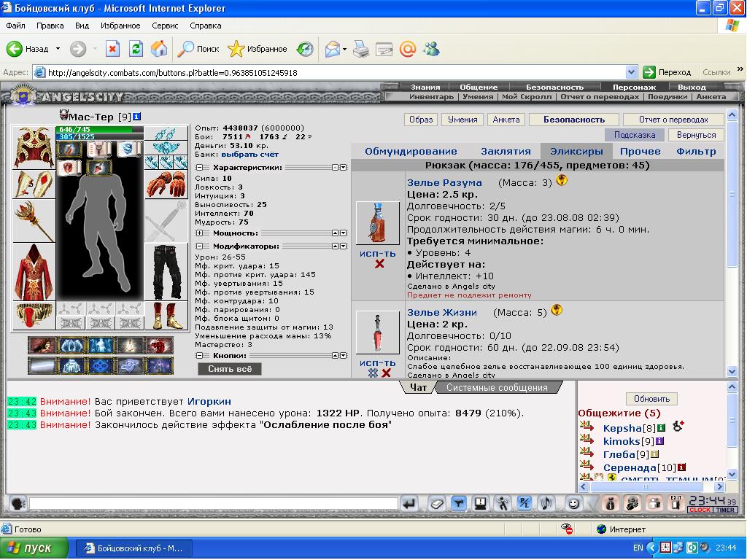This screenshot has height=560, width=747.
Task: Send chat message with the enter arrow icon
Action: (409, 503)
